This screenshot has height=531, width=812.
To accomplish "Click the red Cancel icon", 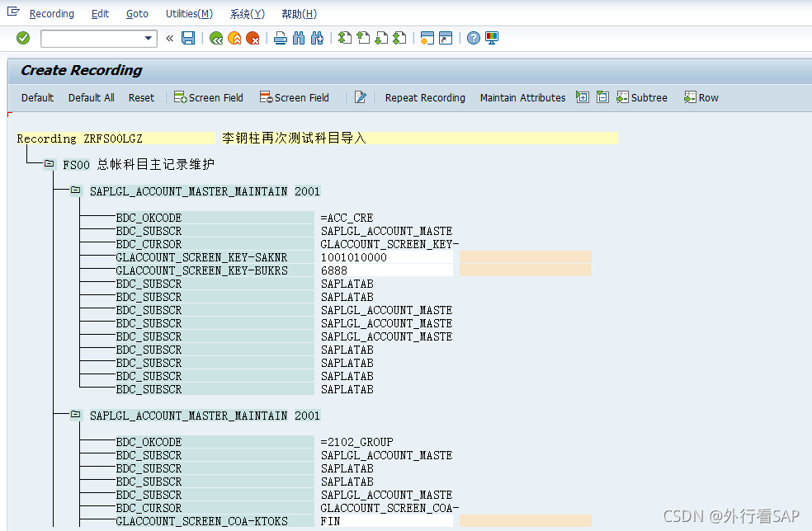I will click(x=253, y=38).
